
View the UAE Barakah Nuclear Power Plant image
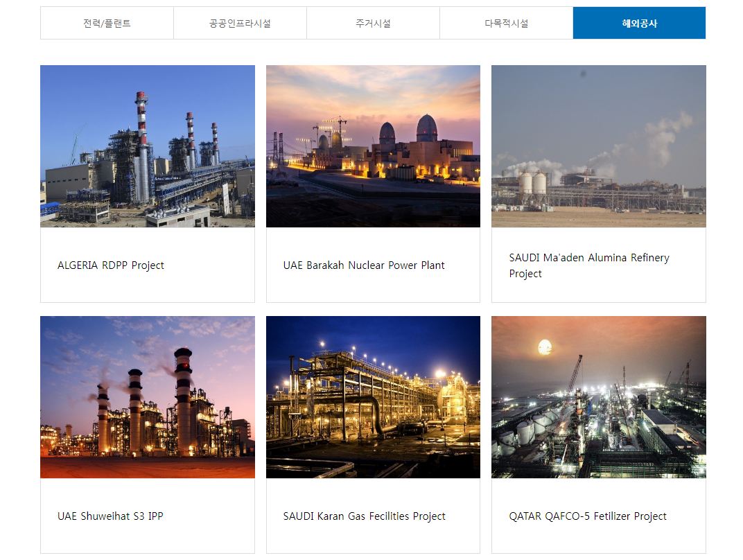[x=373, y=146]
